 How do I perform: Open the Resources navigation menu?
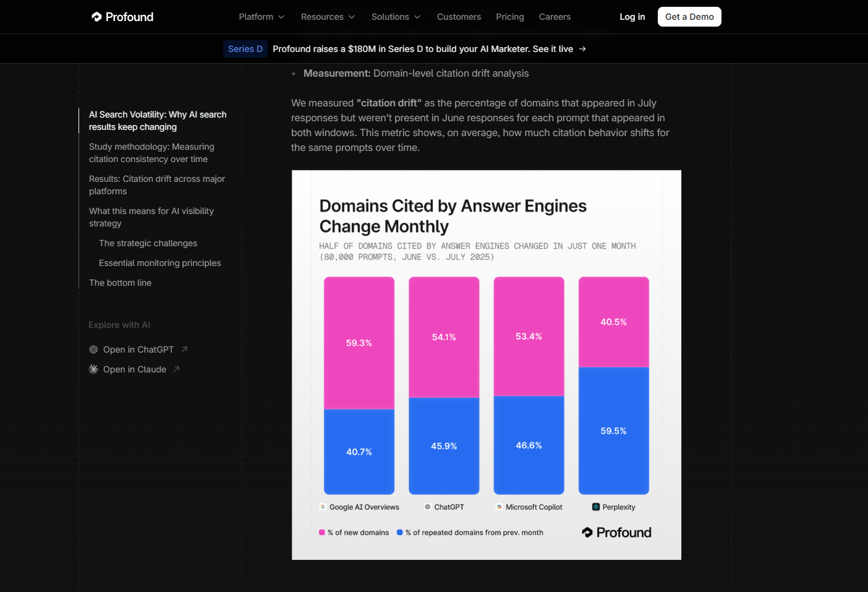328,17
